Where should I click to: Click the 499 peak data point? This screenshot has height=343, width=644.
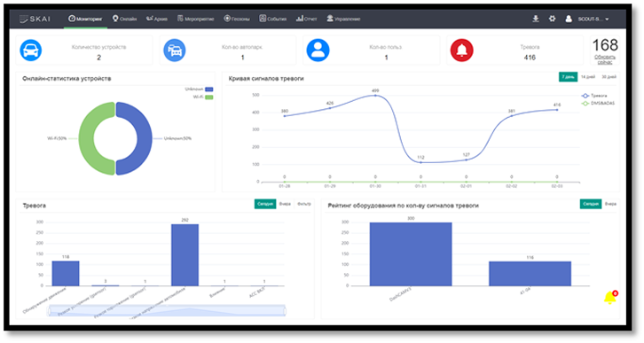pos(375,96)
